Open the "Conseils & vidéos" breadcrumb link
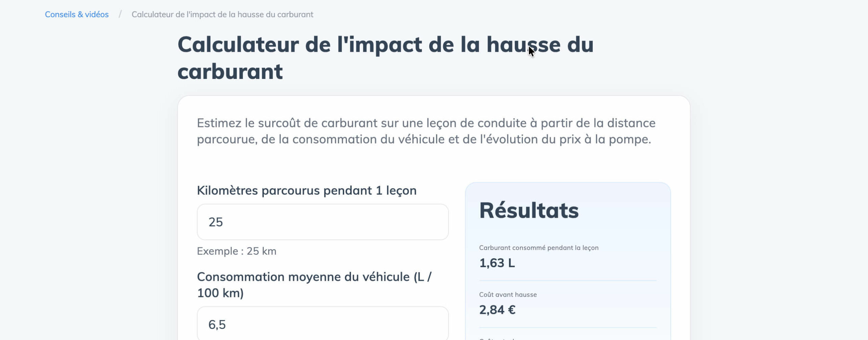Screen dimensions: 868x340 pos(76,14)
